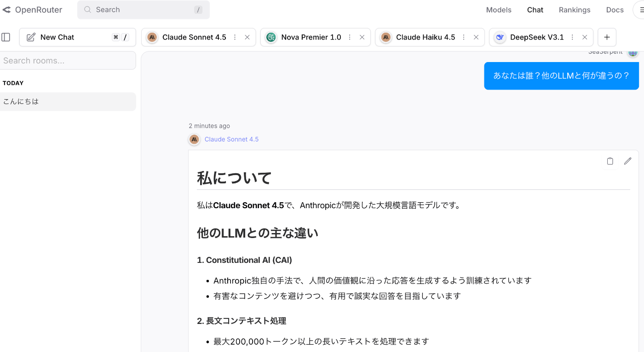Screen dimensions: 644x352
Task: Click the search magnifier icon
Action: [x=88, y=10]
